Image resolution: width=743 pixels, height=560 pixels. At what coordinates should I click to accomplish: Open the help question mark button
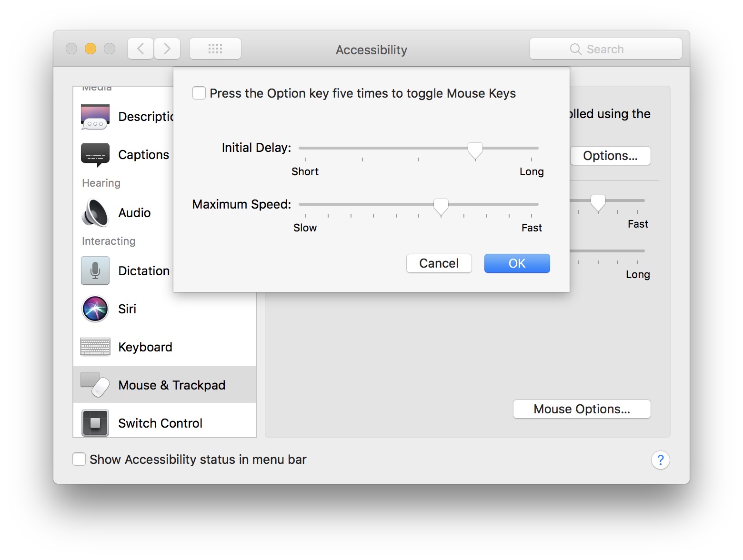[660, 460]
